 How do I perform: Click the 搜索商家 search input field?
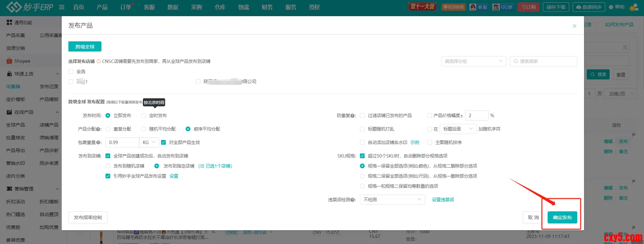546,61
